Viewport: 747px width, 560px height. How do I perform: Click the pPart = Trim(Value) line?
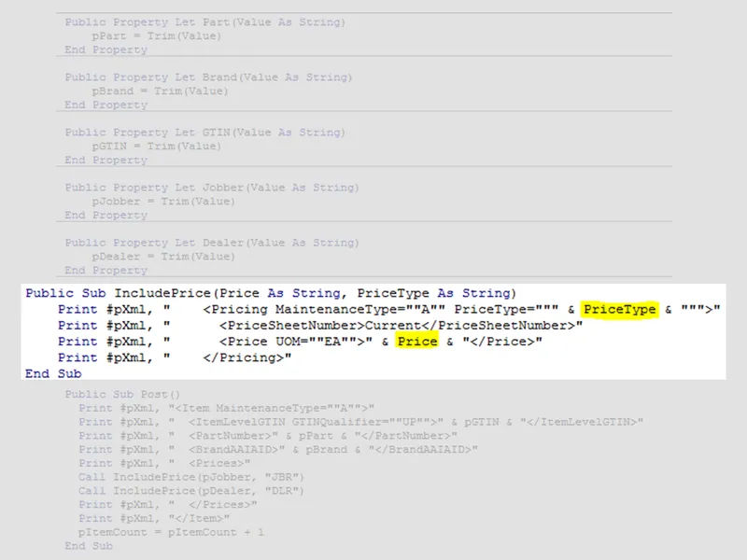point(157,35)
